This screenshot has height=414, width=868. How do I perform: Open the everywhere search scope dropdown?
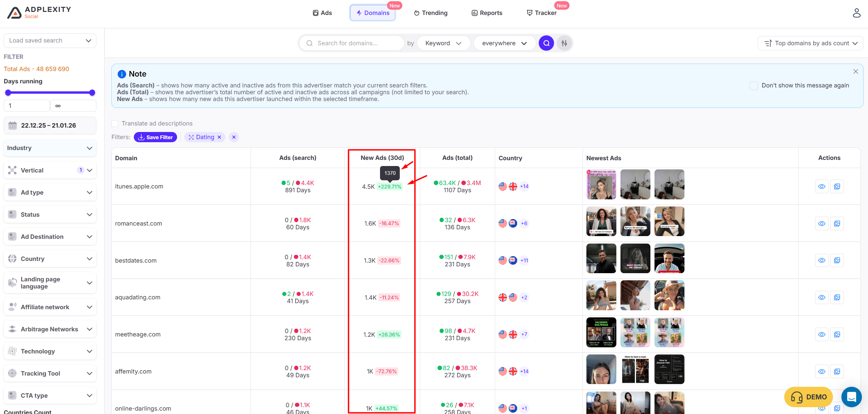504,43
